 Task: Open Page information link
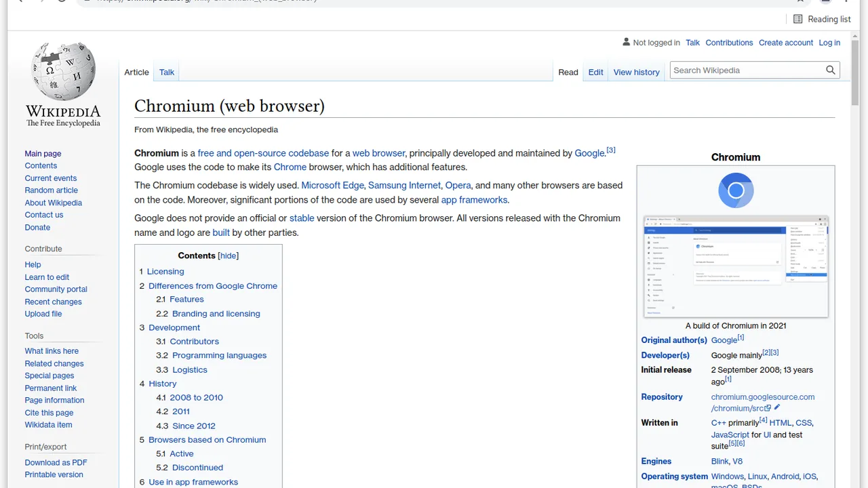55,401
